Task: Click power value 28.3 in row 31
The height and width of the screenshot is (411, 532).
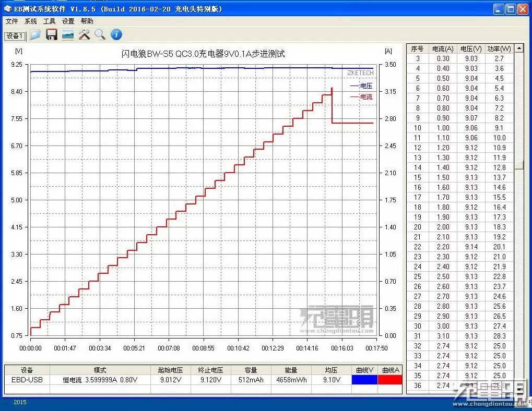Action: tap(500, 336)
